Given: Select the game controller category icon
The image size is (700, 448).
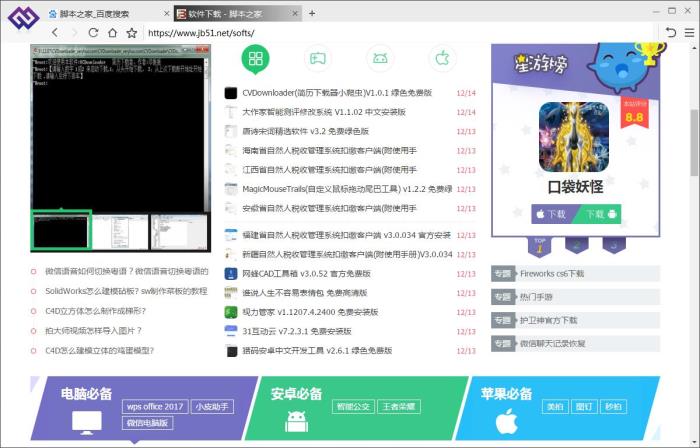Looking at the screenshot, I should tap(317, 58).
